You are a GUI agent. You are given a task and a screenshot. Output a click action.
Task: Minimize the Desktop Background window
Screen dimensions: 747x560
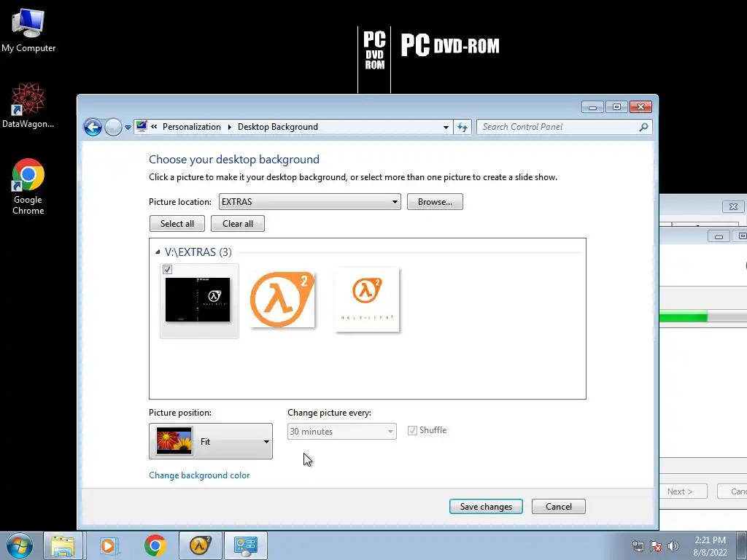592,106
